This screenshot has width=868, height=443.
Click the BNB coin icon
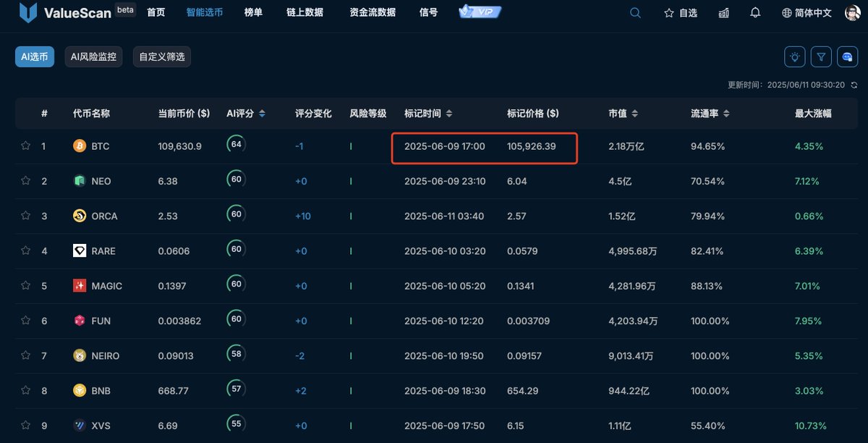80,391
